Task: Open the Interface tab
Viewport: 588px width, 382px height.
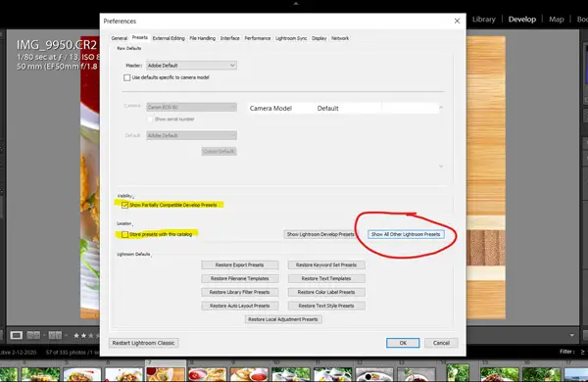Action: click(229, 38)
